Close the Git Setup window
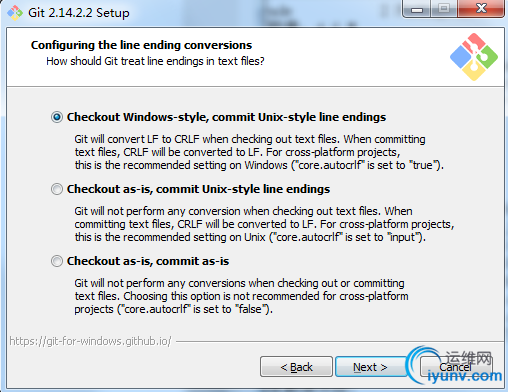This screenshot has width=508, height=392. tap(481, 9)
